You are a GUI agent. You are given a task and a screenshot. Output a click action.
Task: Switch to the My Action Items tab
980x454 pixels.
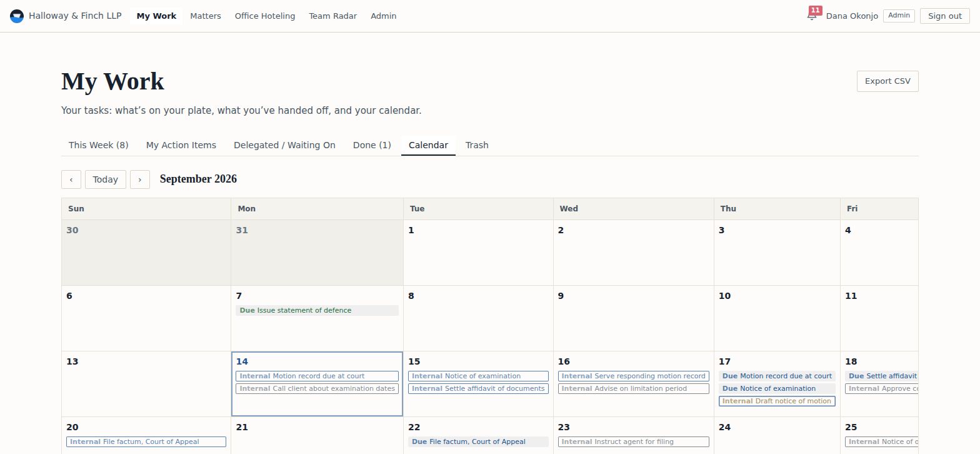click(x=181, y=145)
